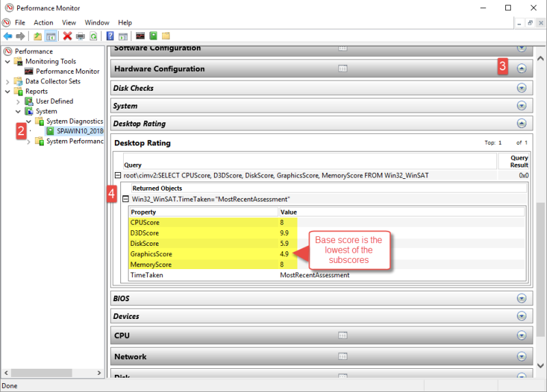Click the tree pane scroll left arrow
This screenshot has height=392, width=547.
click(x=6, y=373)
